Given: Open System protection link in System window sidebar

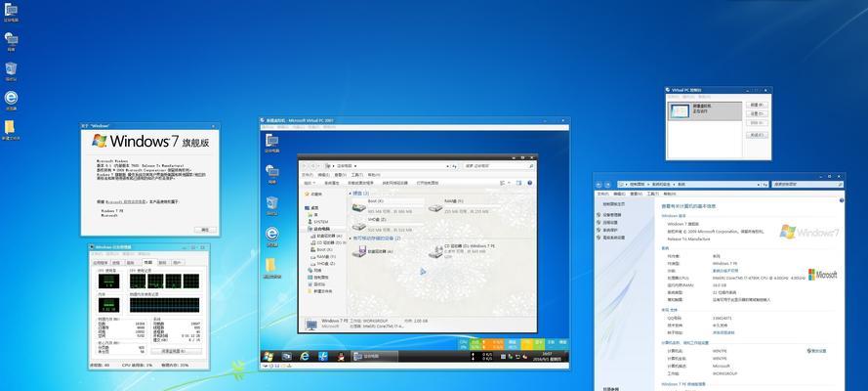Looking at the screenshot, I should [x=609, y=230].
